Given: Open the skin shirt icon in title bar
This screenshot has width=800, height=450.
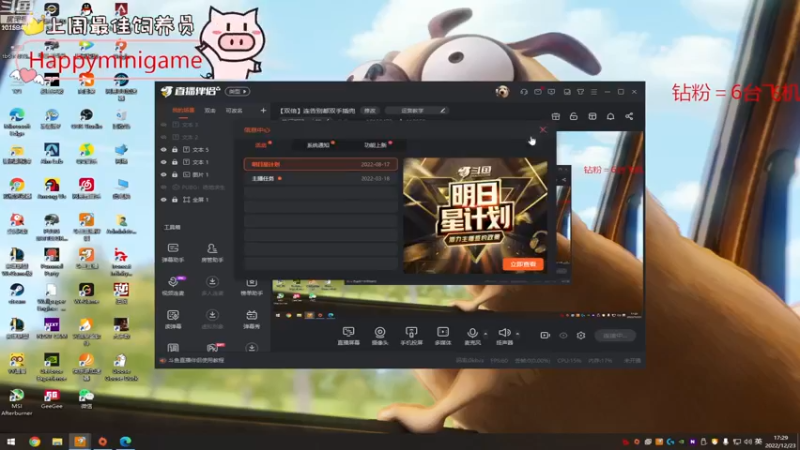Looking at the screenshot, I should pyautogui.click(x=580, y=92).
